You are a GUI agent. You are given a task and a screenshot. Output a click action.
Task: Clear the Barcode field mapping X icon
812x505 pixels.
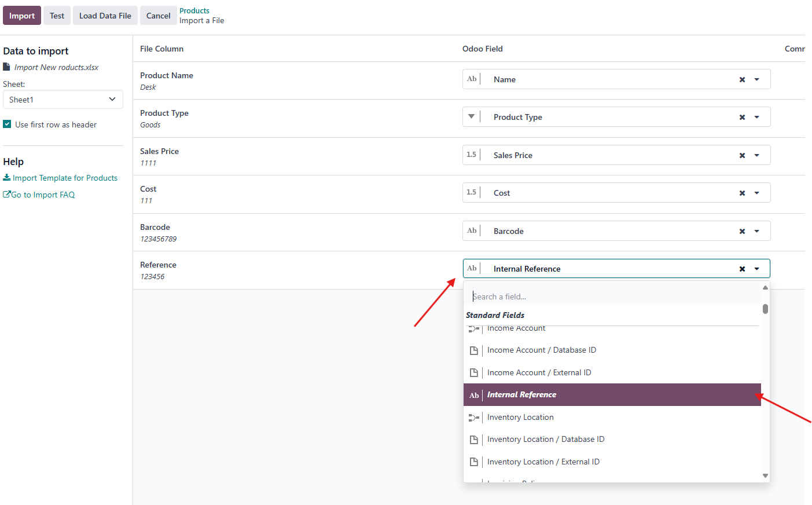click(x=742, y=232)
